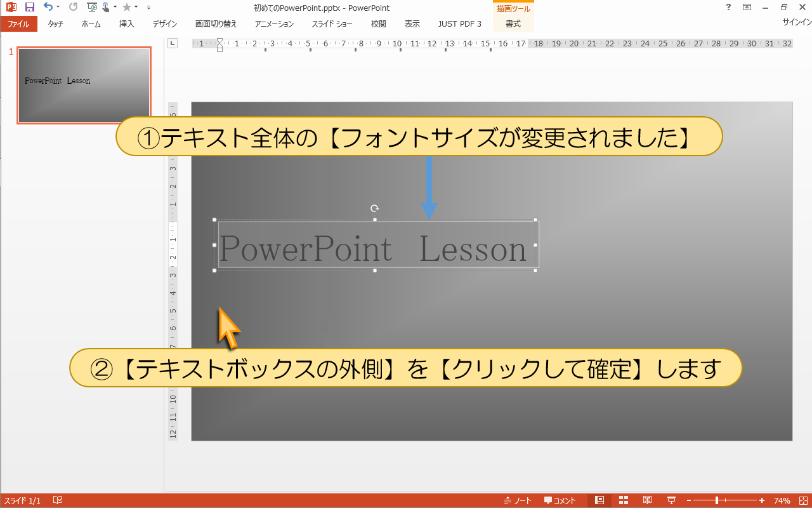812x508 pixels.
Task: Click the star icon in quick access toolbar
Action: 127,8
